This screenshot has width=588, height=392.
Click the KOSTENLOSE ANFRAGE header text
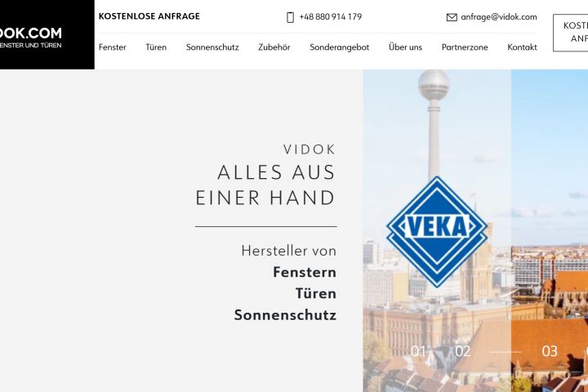149,16
